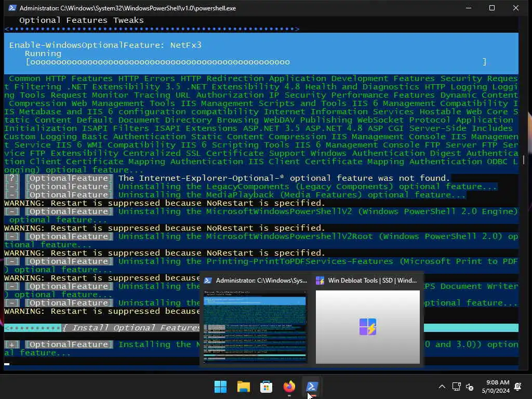Open the clock showing 9:08 AM
532x399 pixels.
(x=495, y=387)
